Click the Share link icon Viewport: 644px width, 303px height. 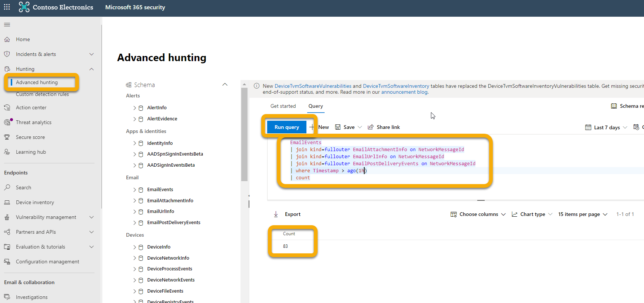coord(371,127)
